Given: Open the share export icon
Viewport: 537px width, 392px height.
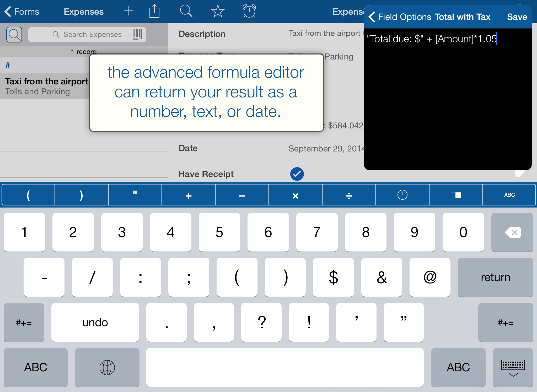Looking at the screenshot, I should 154,11.
